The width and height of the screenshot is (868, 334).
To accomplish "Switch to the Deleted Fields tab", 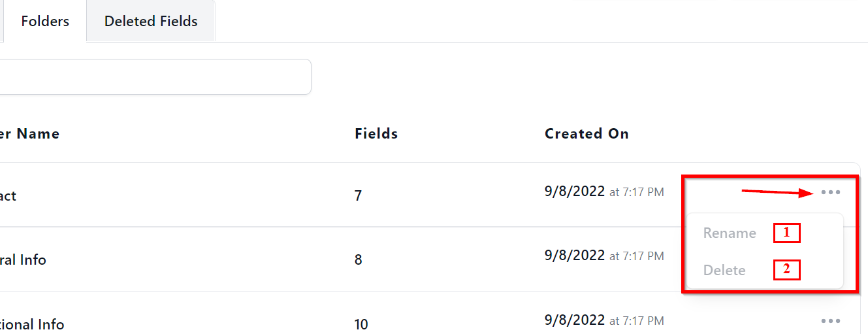I will [151, 21].
